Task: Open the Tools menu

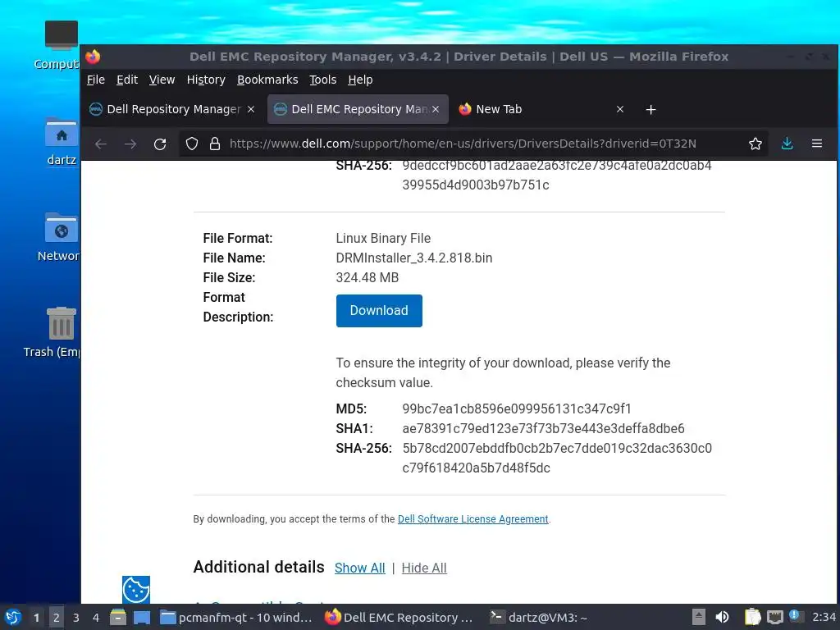Action: tap(323, 80)
